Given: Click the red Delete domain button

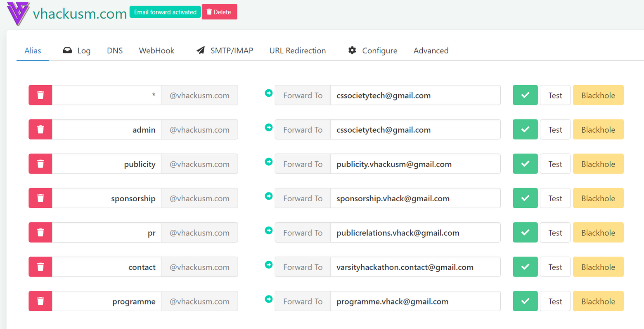Looking at the screenshot, I should [x=219, y=12].
